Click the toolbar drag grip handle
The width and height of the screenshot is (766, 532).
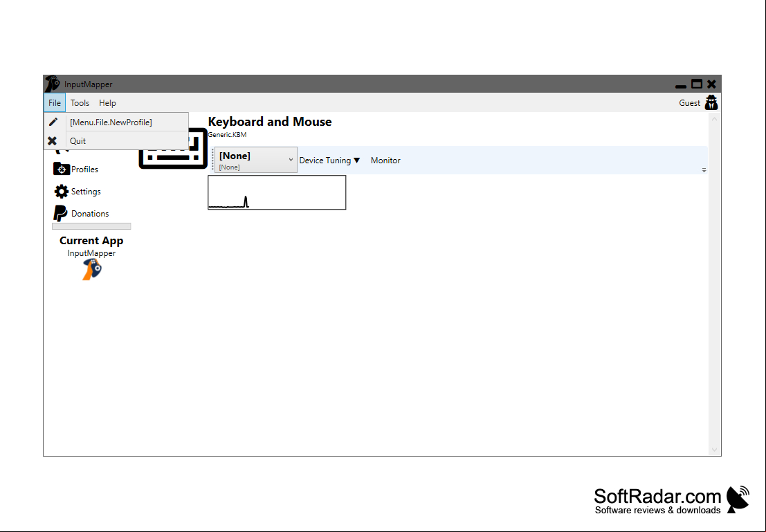point(212,160)
